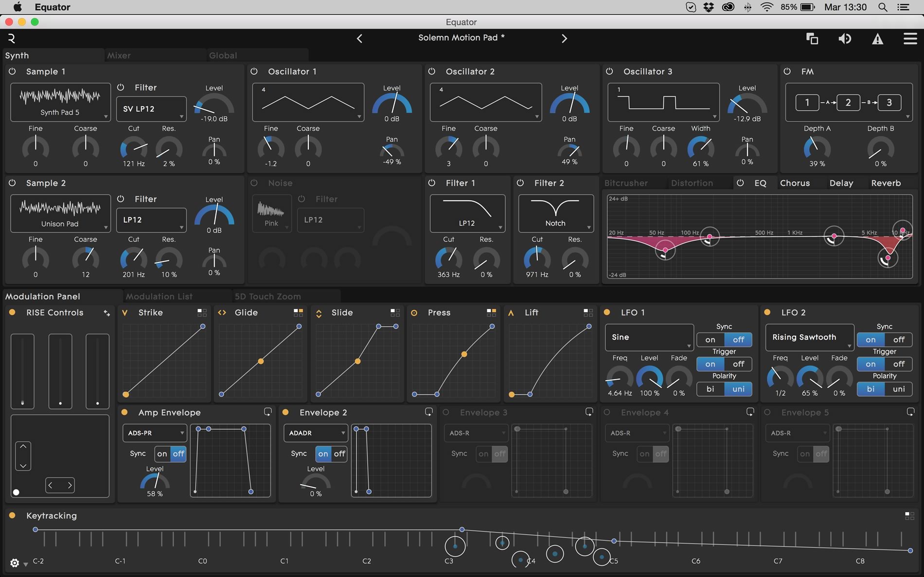Screen dimensions: 924x577
Task: Open the Keytracking settings gear
Action: [x=15, y=563]
